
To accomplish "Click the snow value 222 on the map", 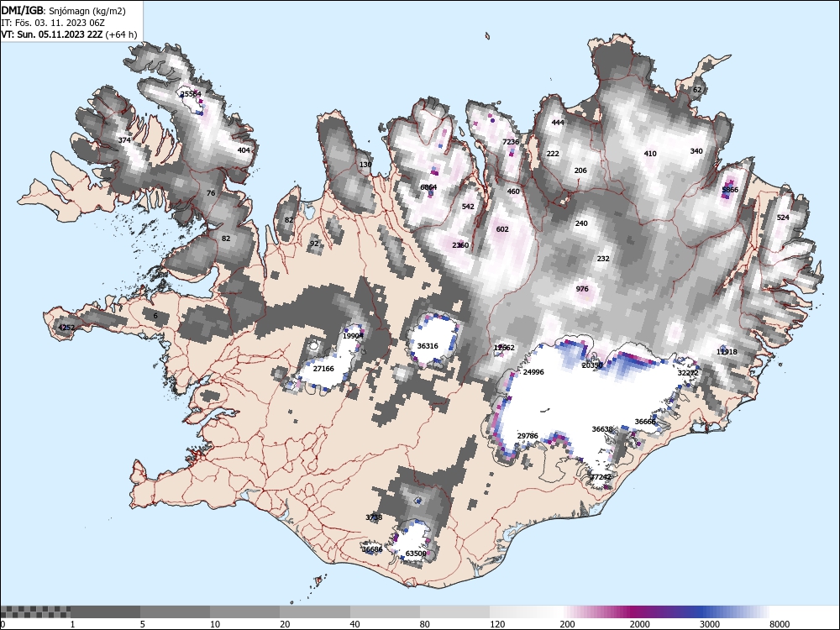I will click(x=553, y=153).
